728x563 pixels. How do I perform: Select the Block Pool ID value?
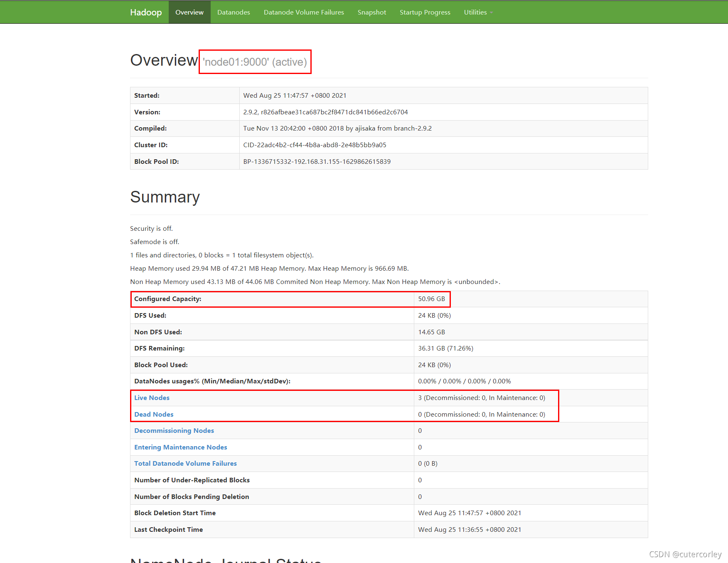click(x=317, y=162)
